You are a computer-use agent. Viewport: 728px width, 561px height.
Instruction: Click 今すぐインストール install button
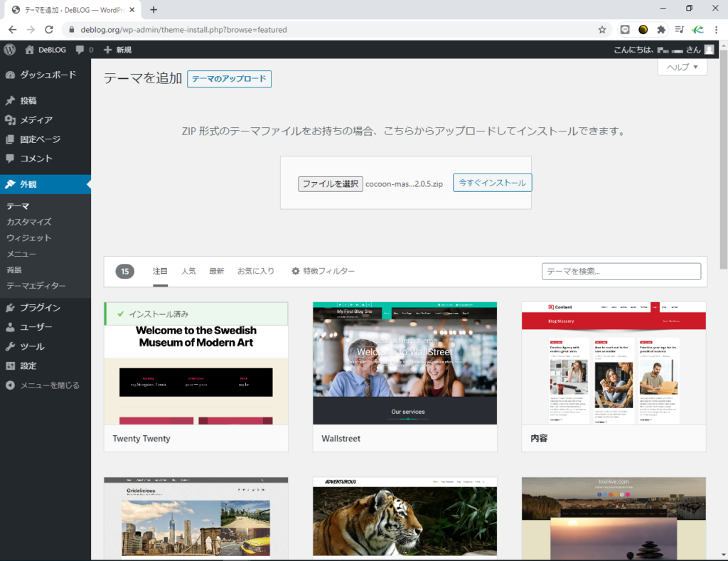(x=492, y=183)
